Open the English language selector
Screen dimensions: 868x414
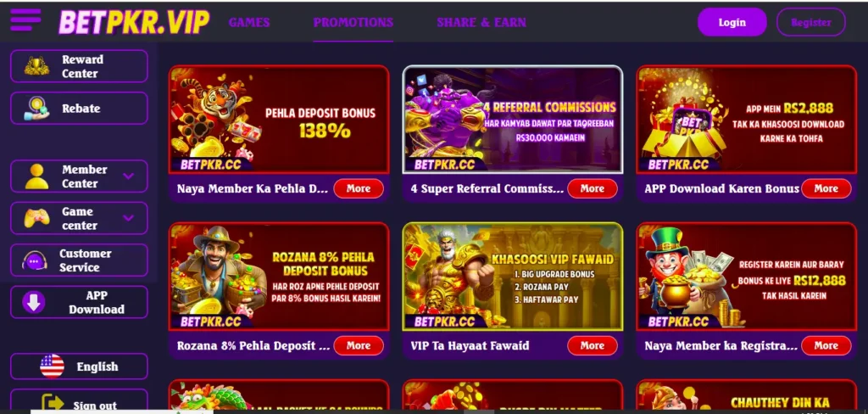pyautogui.click(x=79, y=366)
